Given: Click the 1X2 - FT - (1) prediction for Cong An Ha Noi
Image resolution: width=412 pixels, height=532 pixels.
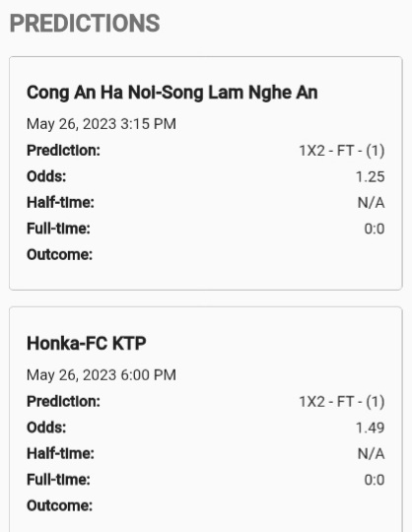Looking at the screenshot, I should click(x=342, y=151).
